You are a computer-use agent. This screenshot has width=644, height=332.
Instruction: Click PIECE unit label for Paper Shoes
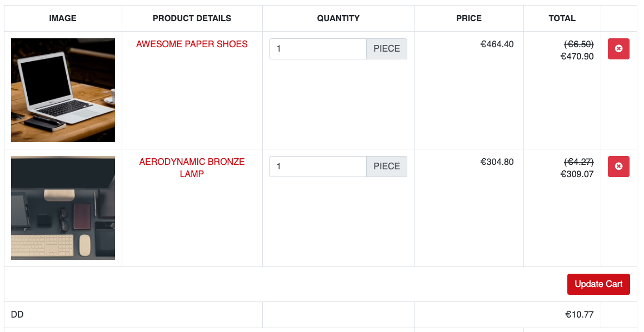387,49
